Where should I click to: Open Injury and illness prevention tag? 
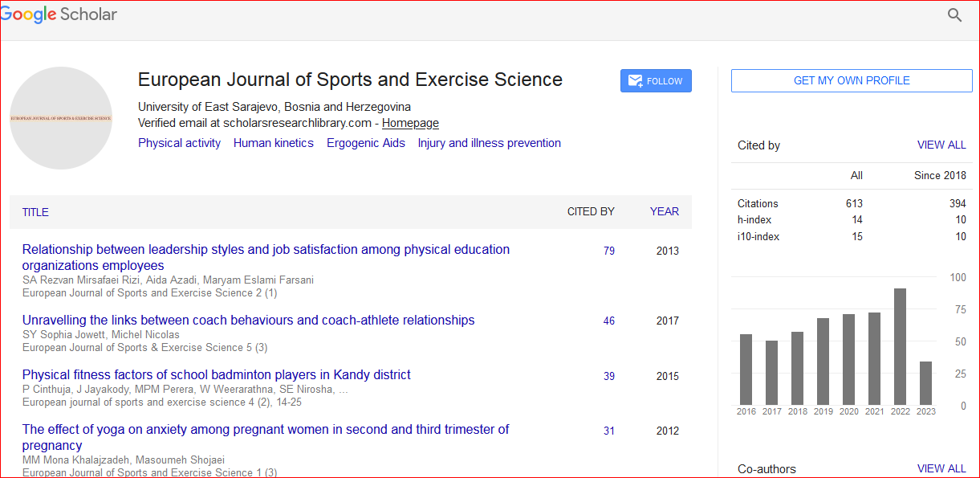[x=489, y=143]
